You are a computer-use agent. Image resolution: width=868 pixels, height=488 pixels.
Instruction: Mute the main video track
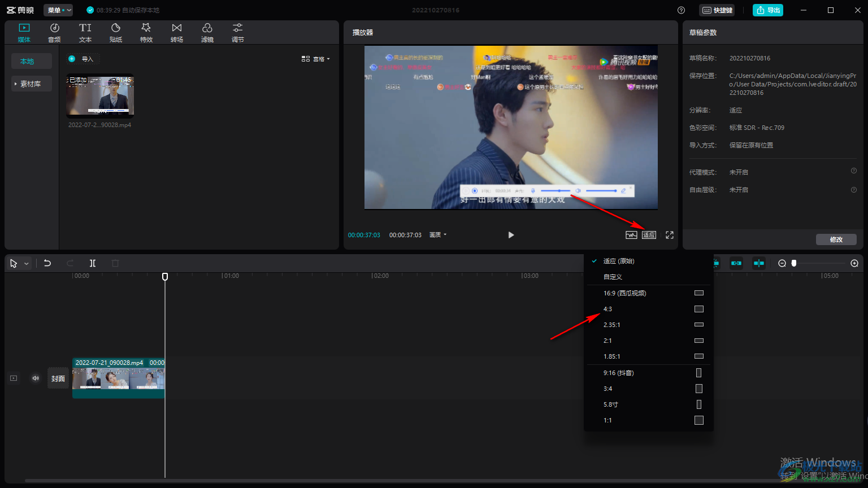tap(36, 378)
